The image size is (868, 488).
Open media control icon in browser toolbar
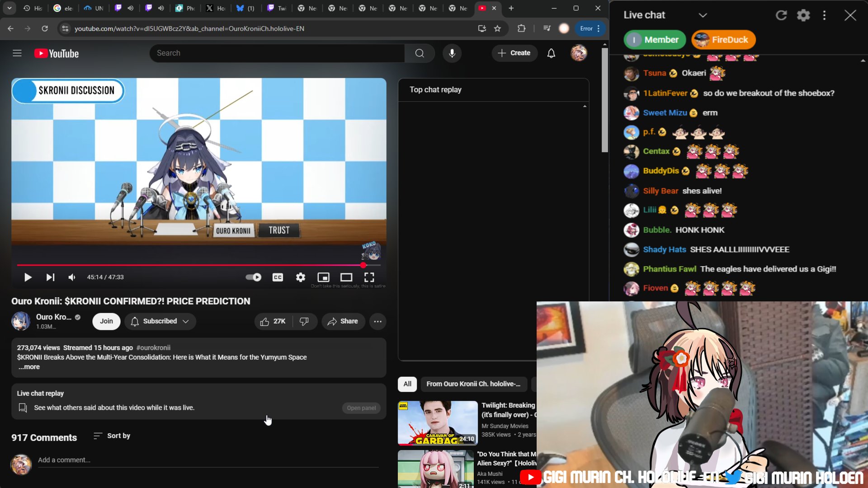pos(547,28)
